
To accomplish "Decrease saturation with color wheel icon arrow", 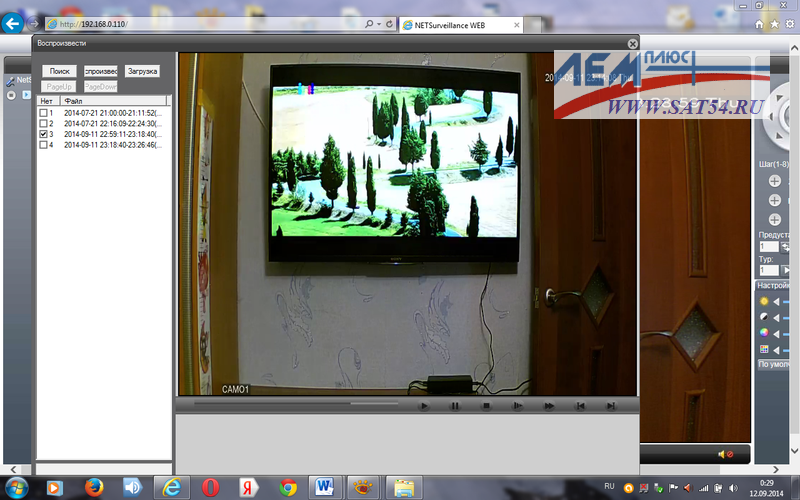I will coord(777,334).
